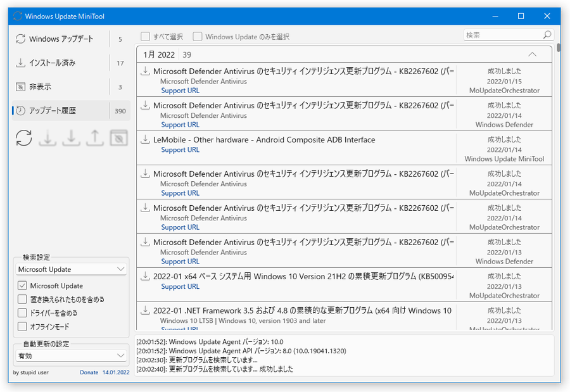Image resolution: width=570 pixels, height=392 pixels.
Task: Select 2022-01 .NET Framework 3.5 update title
Action: (x=303, y=310)
